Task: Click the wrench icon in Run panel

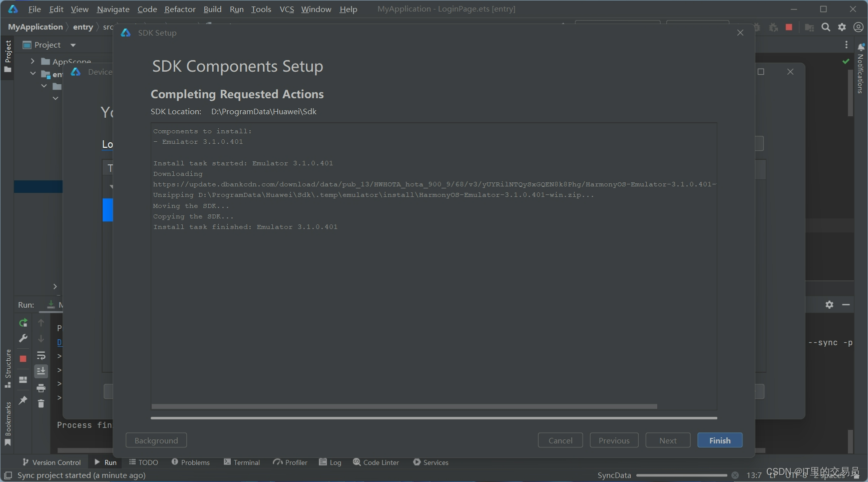Action: click(x=23, y=339)
